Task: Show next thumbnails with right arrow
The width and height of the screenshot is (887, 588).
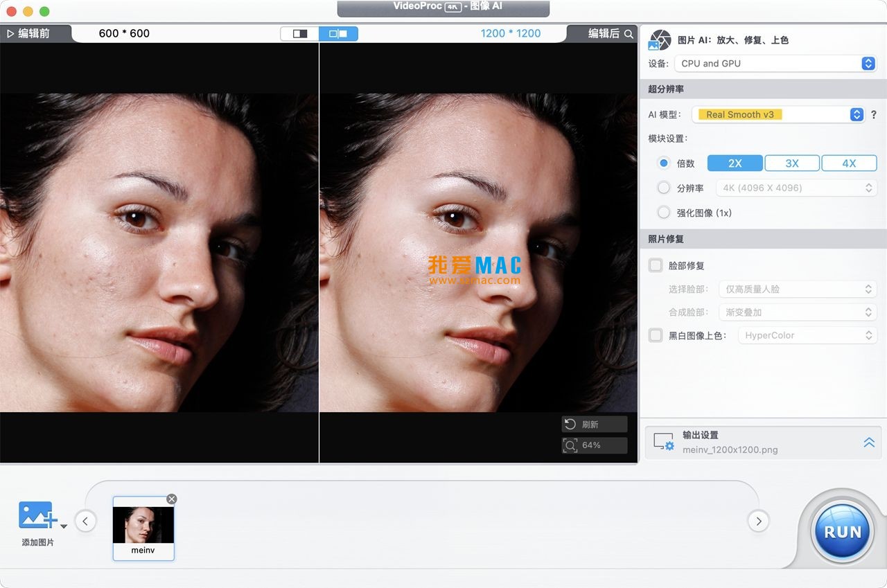Action: tap(758, 521)
